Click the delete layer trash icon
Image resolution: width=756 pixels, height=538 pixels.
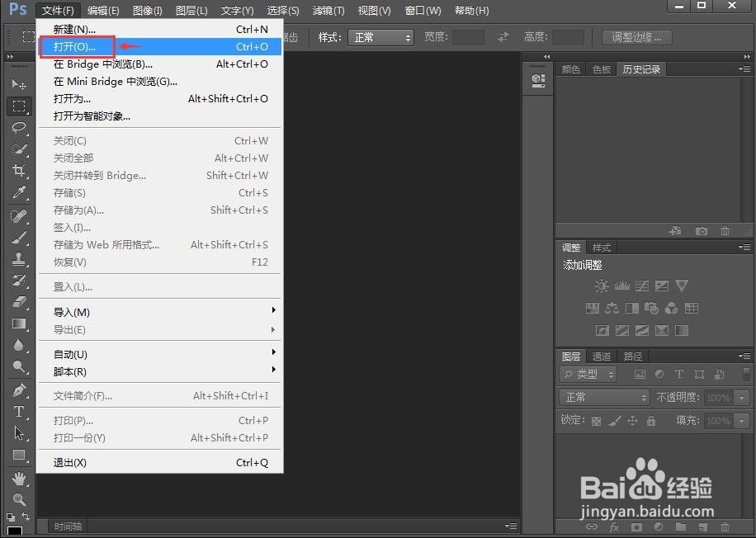tap(723, 526)
